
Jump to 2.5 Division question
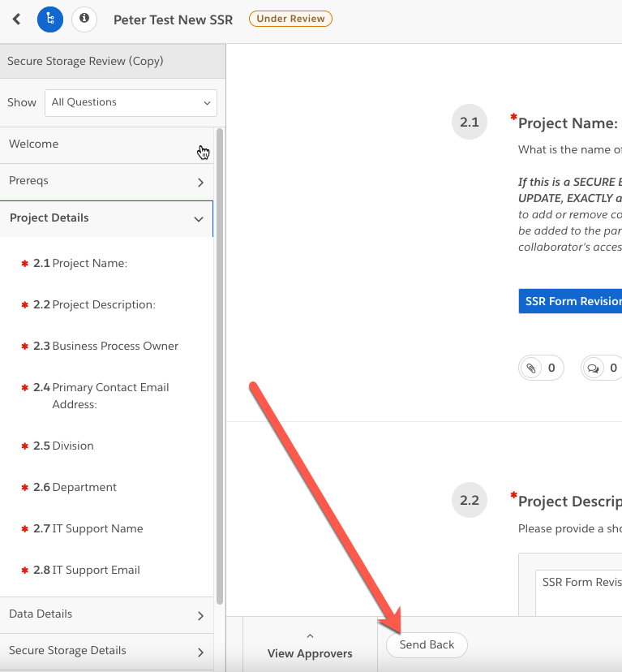click(x=63, y=446)
